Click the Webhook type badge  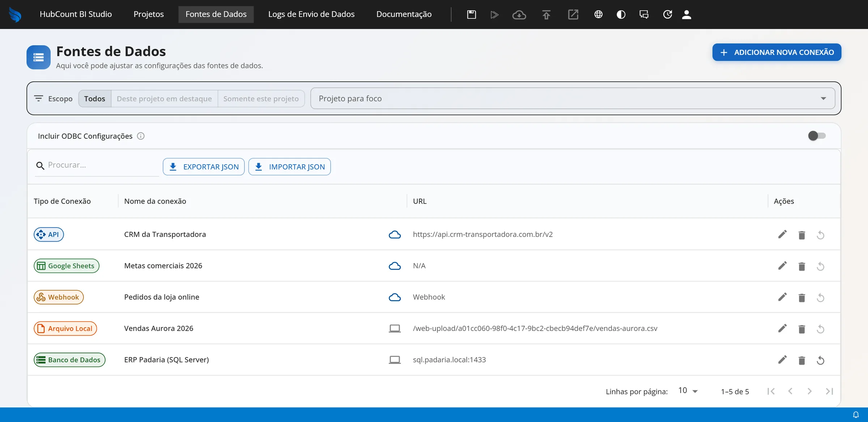click(59, 297)
